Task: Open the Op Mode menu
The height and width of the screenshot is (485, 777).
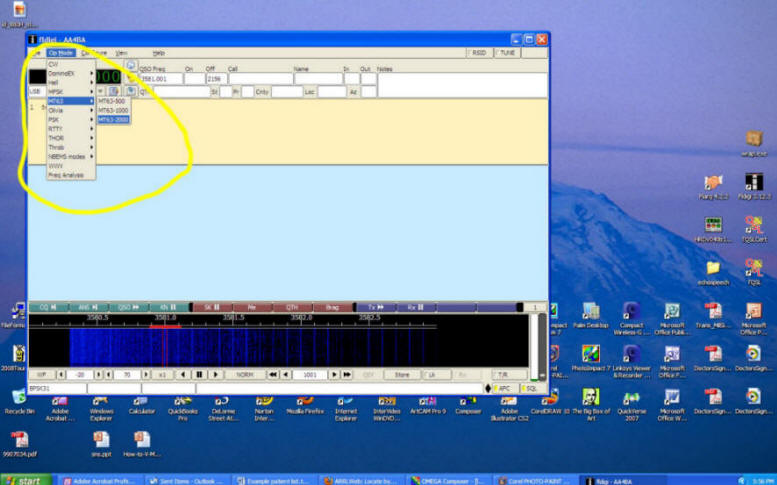Action: (x=61, y=53)
